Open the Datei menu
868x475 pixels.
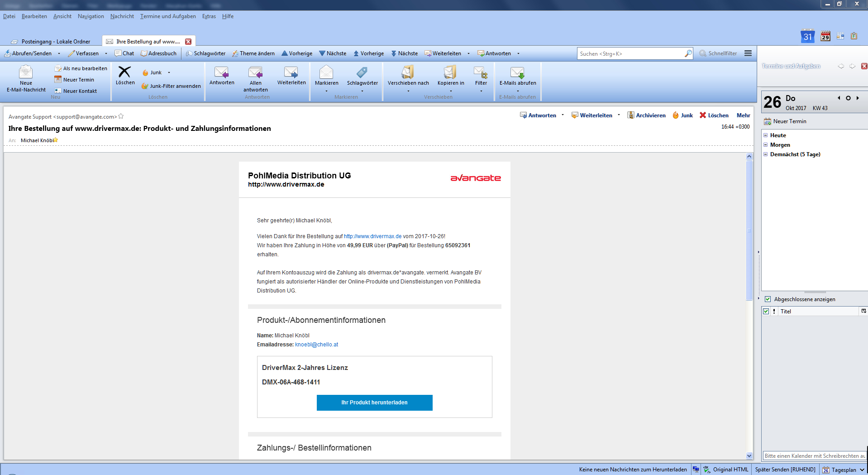pos(9,16)
